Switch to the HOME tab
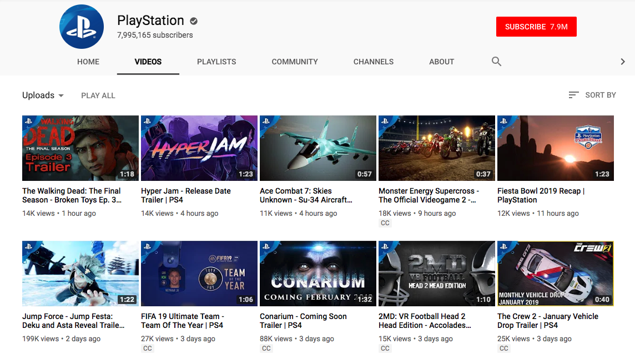635x364 pixels. 88,62
